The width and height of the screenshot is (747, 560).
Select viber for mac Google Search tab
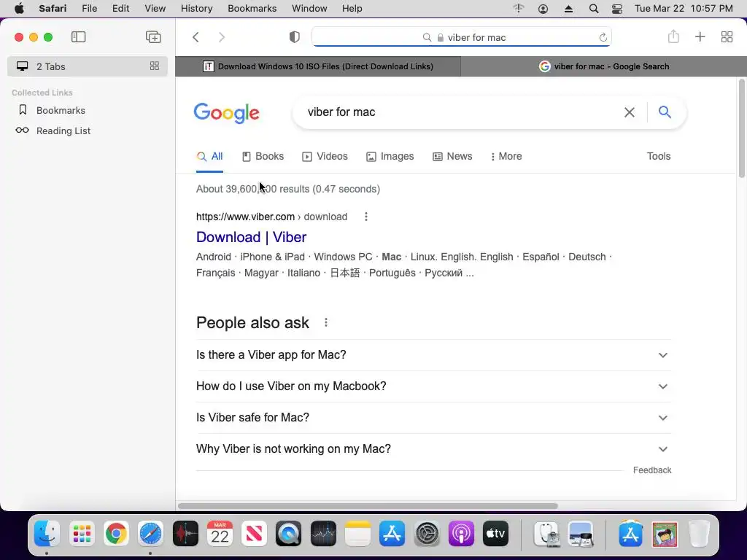tap(603, 66)
